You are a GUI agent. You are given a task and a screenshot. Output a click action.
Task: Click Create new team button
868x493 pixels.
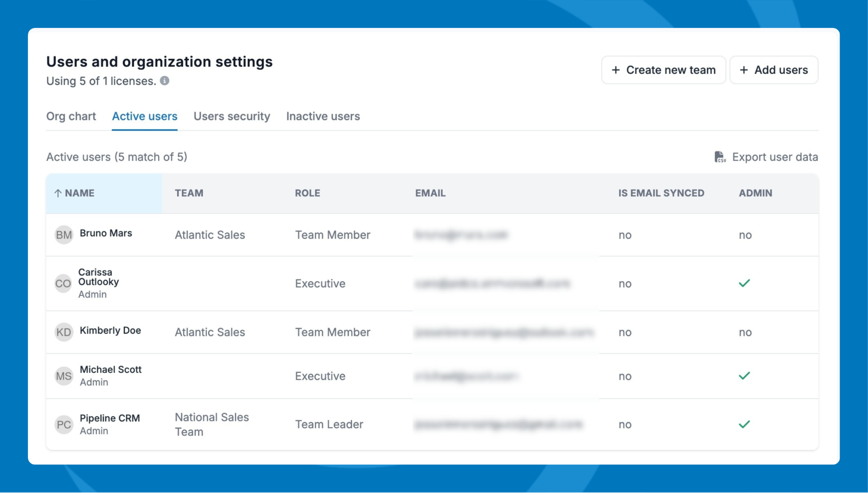click(x=663, y=70)
